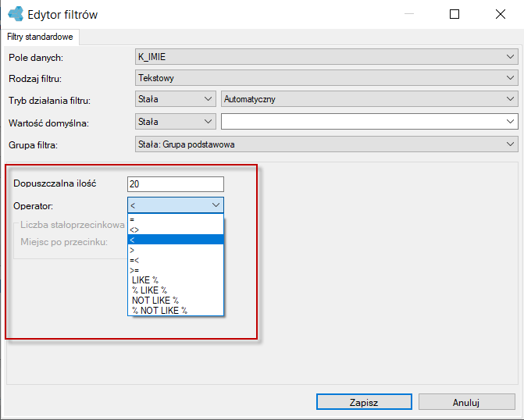
Task: Select the = operator option
Action: pyautogui.click(x=176, y=219)
